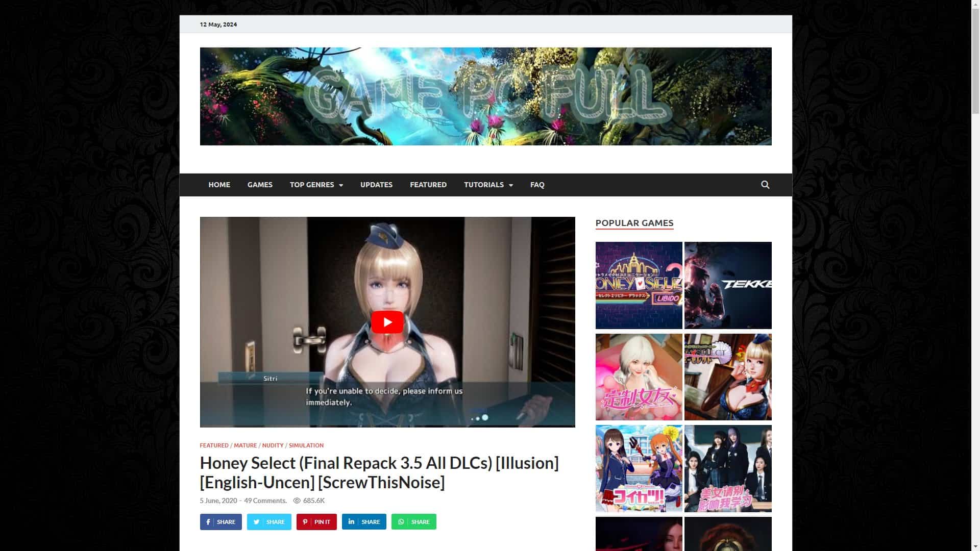Open the Honey Select 2 Libido thumbnail
Screen dimensions: 980x551
639,285
